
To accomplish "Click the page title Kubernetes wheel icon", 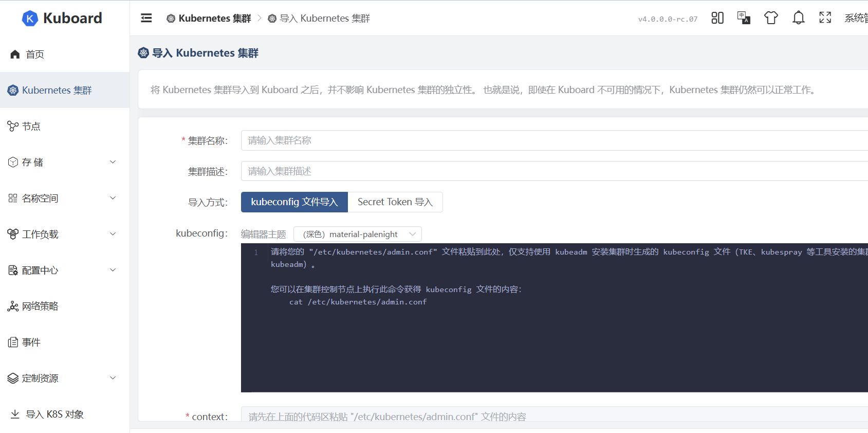I will tap(143, 52).
